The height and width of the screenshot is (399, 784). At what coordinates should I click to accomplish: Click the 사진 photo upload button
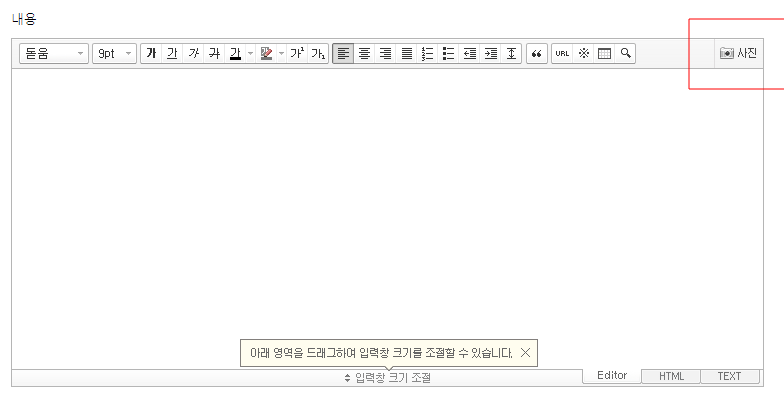738,54
